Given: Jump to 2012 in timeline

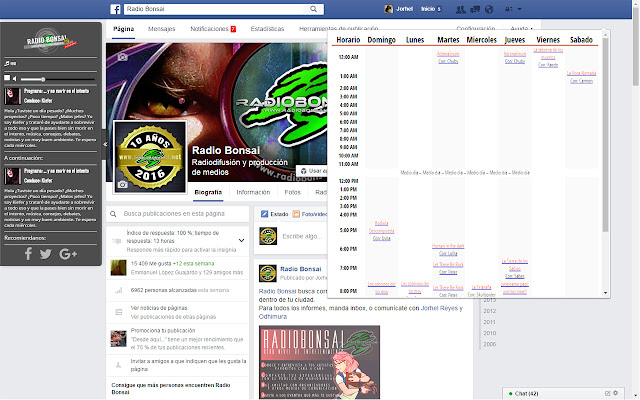Looking at the screenshot, I should pos(489,311).
